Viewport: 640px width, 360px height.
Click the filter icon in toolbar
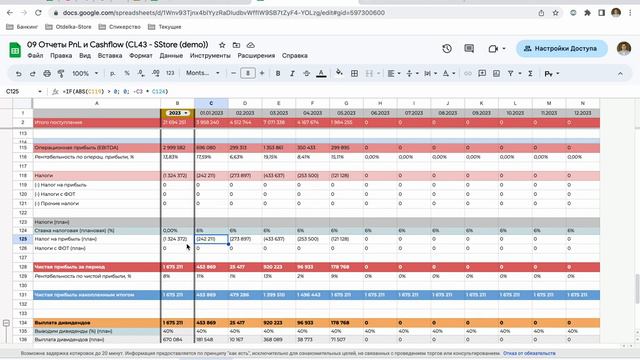click(x=511, y=73)
